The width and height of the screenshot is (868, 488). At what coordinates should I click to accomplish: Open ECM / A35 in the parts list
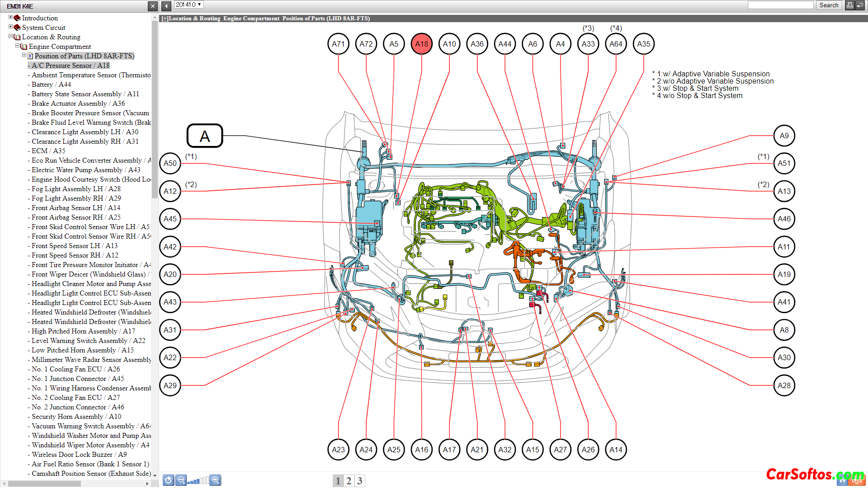click(x=48, y=151)
